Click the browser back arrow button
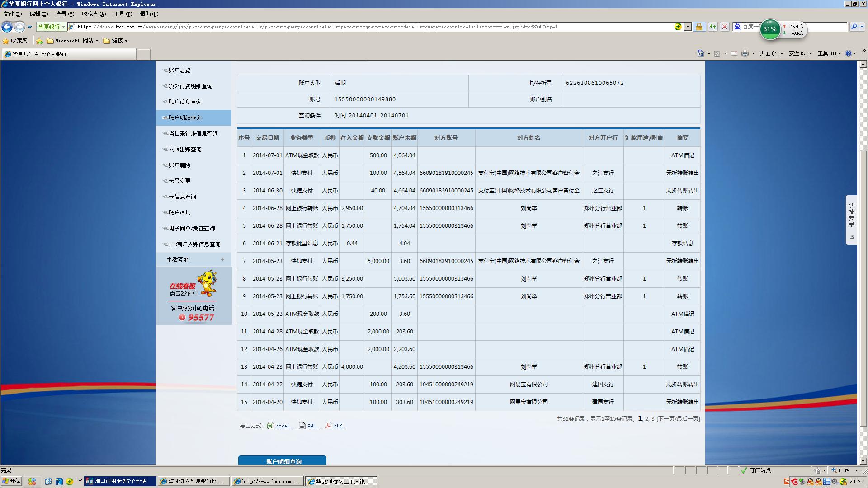The width and height of the screenshot is (868, 488). coord(7,27)
